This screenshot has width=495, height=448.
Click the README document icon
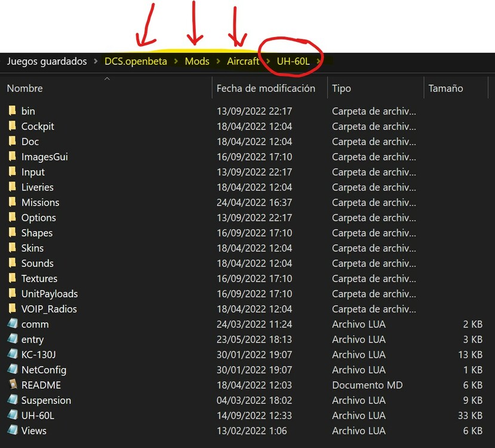[13, 385]
